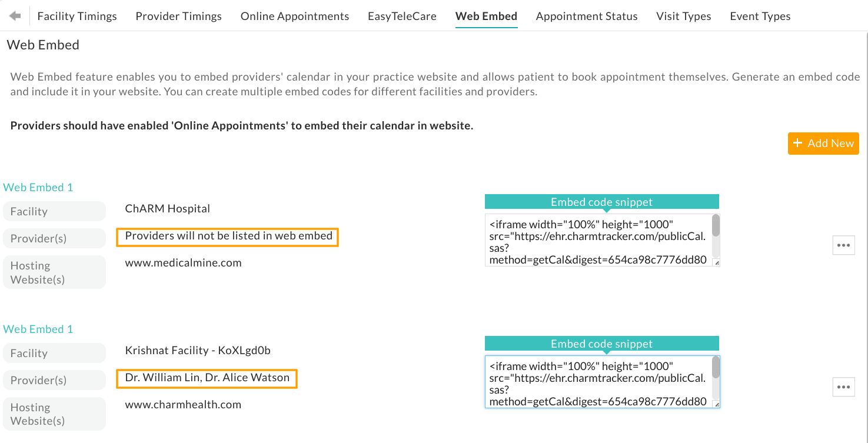Open the Event Types tab
This screenshot has height=443, width=868.
tap(760, 16)
